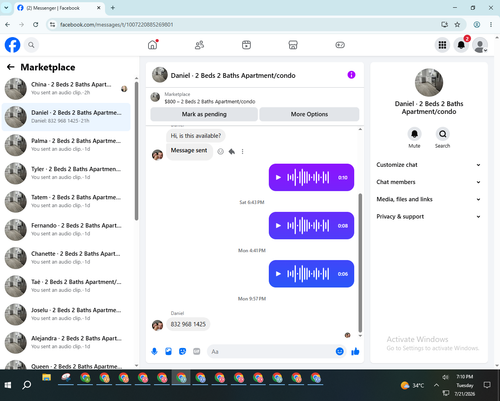
Task: Click the chat messages scrollbar
Action: click(360, 263)
